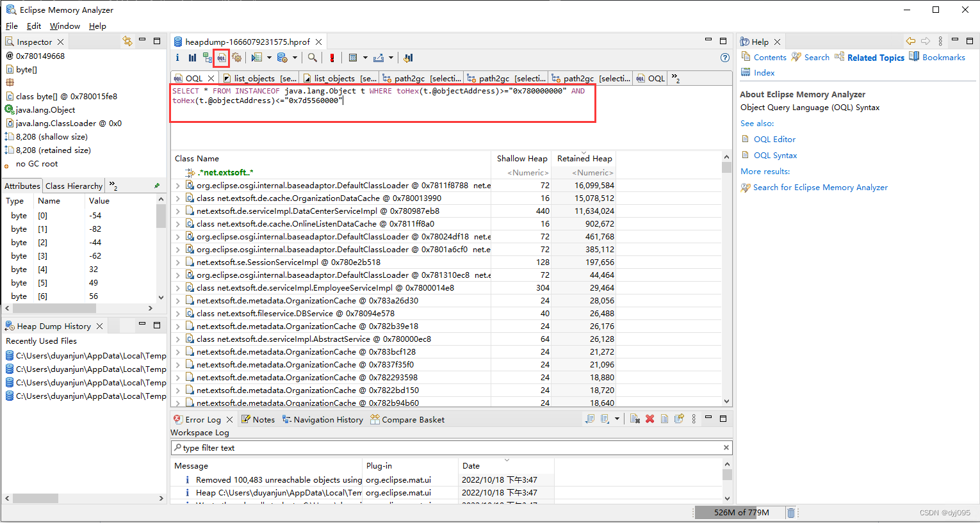Open the File menu
The width and height of the screenshot is (980, 523).
click(x=12, y=26)
